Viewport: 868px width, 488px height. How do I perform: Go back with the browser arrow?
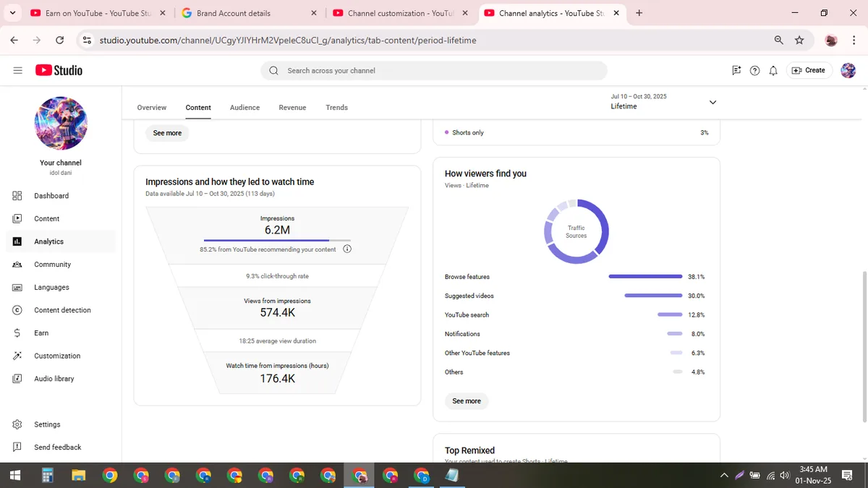[14, 40]
